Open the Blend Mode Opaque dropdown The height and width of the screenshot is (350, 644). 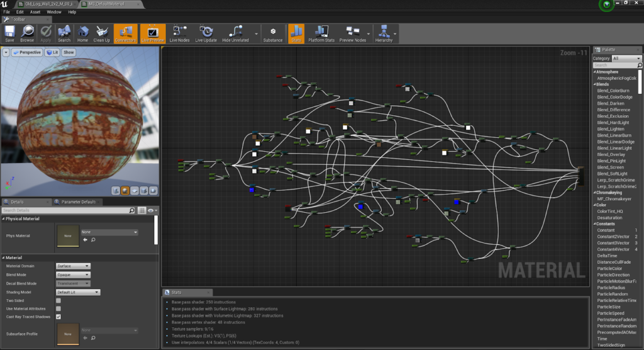click(73, 274)
